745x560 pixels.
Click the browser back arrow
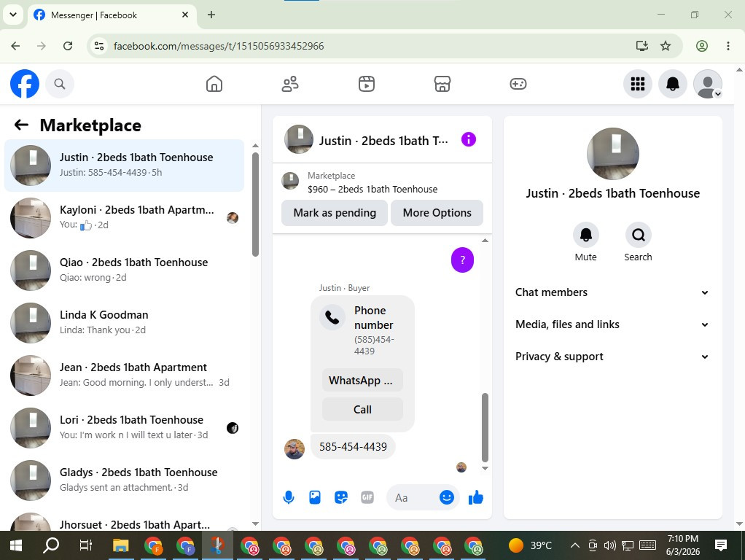click(15, 46)
